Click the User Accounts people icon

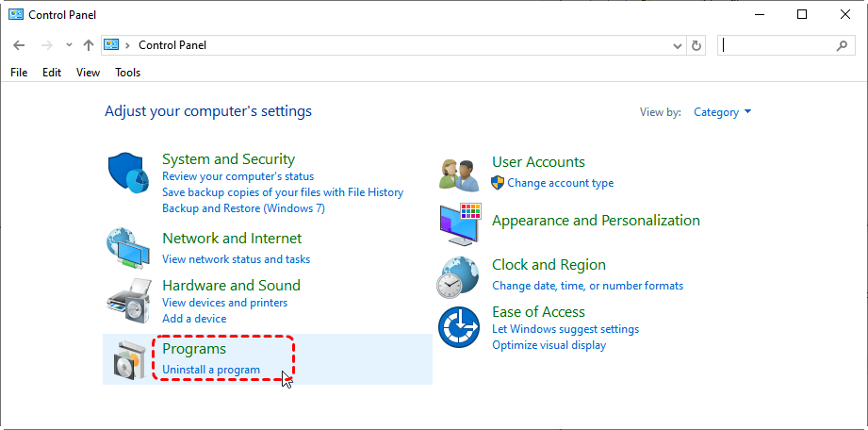tap(459, 173)
